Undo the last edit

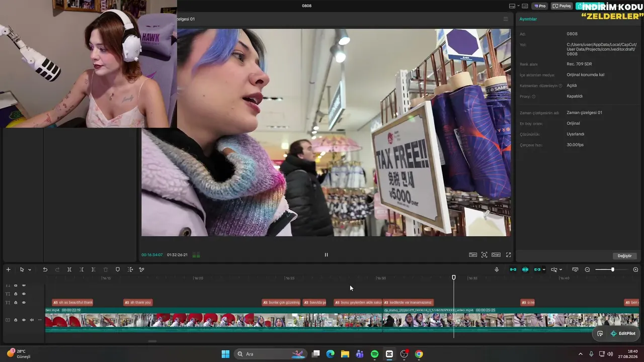(x=45, y=269)
